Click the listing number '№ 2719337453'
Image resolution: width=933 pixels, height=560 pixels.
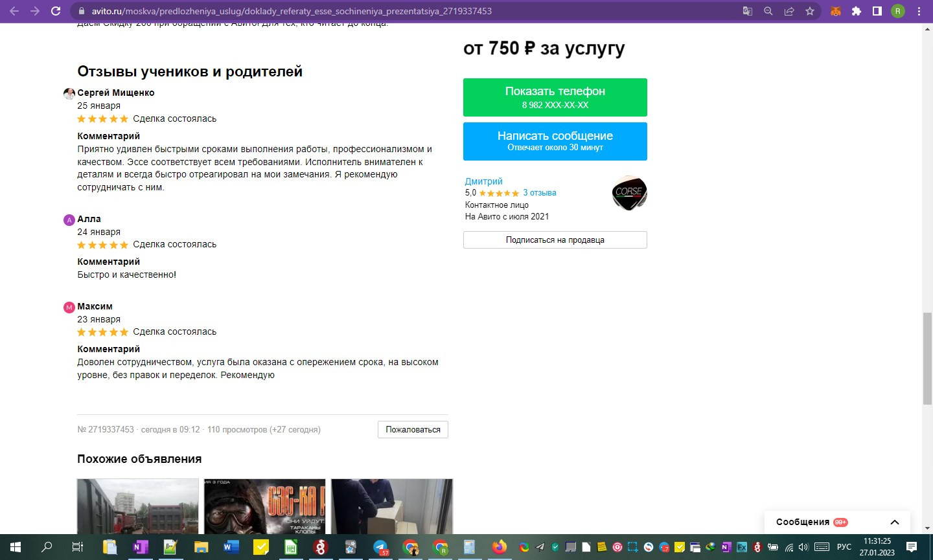click(x=106, y=429)
